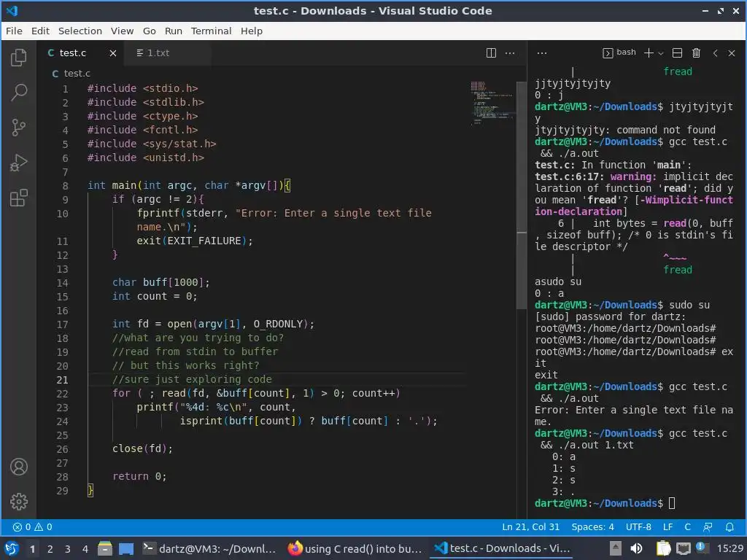Open notifications bell in status bar

[x=729, y=526]
